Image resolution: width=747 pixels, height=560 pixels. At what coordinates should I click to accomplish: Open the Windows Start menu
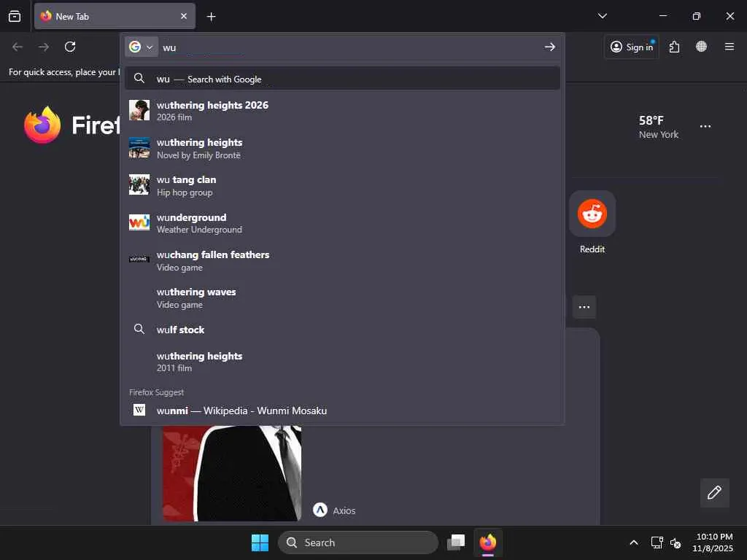click(x=260, y=542)
